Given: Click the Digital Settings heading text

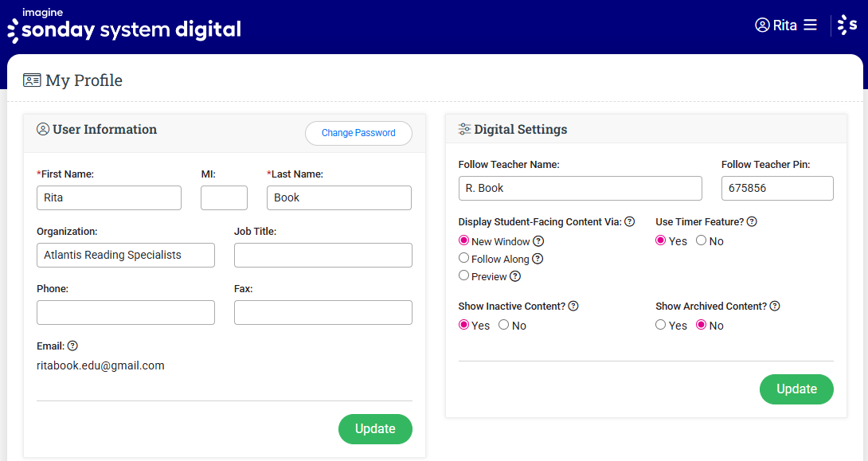Looking at the screenshot, I should coord(521,130).
